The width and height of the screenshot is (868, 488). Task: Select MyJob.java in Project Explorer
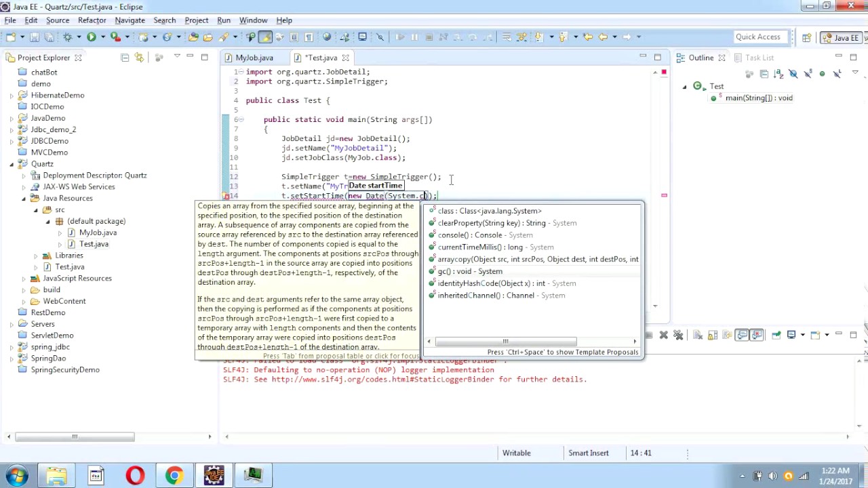(98, 232)
